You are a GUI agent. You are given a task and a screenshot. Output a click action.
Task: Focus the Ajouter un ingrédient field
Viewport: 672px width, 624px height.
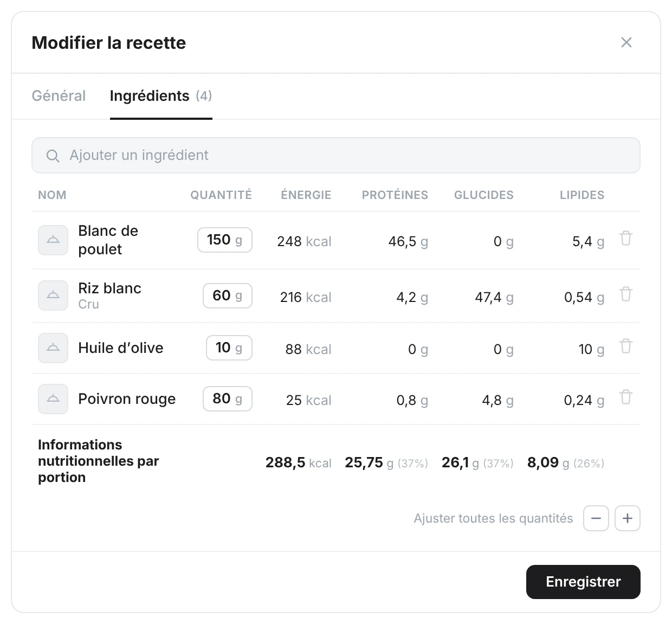(336, 156)
